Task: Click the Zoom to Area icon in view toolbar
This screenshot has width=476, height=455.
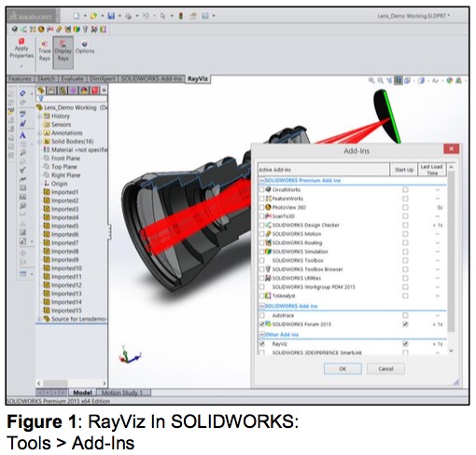Action: [x=381, y=80]
